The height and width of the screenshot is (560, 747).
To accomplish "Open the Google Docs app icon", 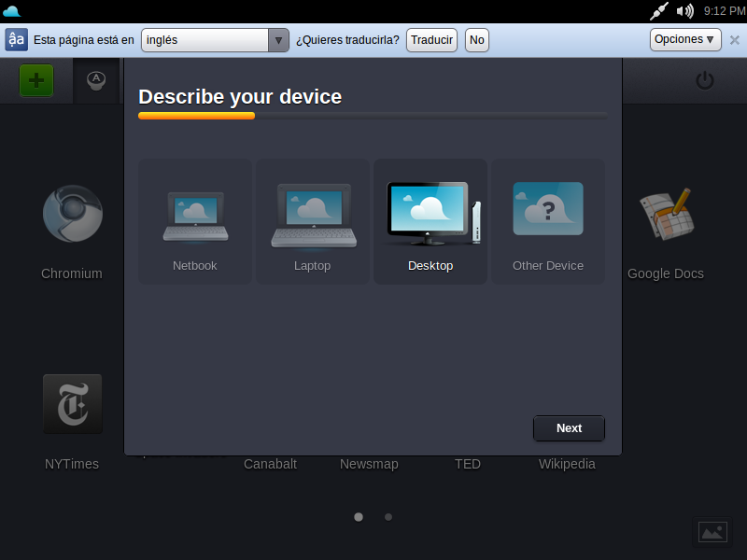I will click(x=666, y=216).
